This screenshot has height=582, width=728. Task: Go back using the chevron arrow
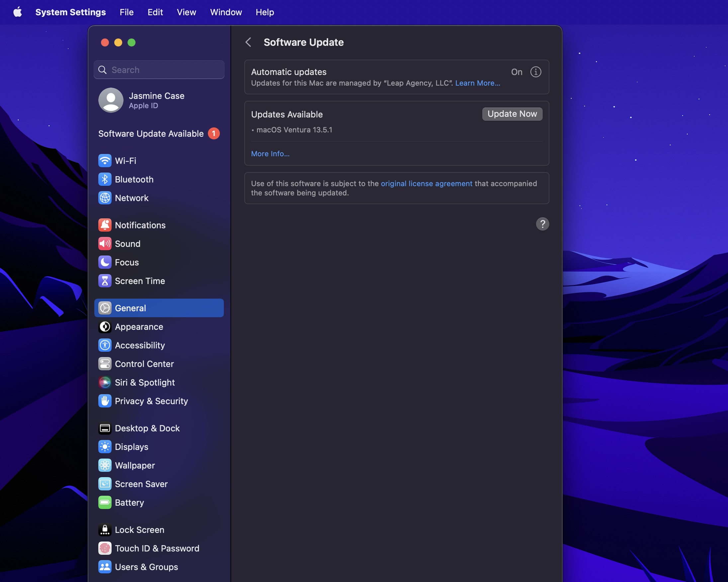point(248,42)
